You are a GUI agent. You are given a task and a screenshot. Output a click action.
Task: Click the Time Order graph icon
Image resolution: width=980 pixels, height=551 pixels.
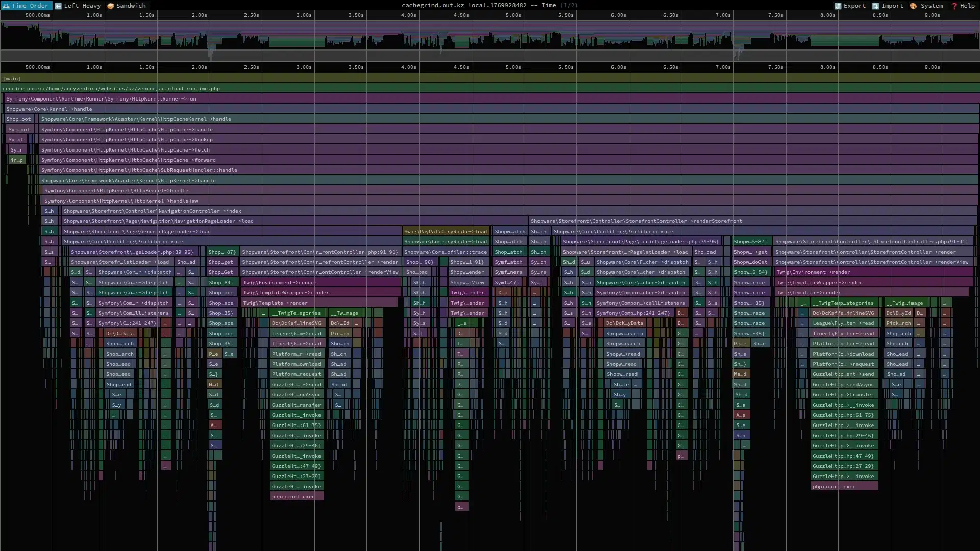(6, 6)
